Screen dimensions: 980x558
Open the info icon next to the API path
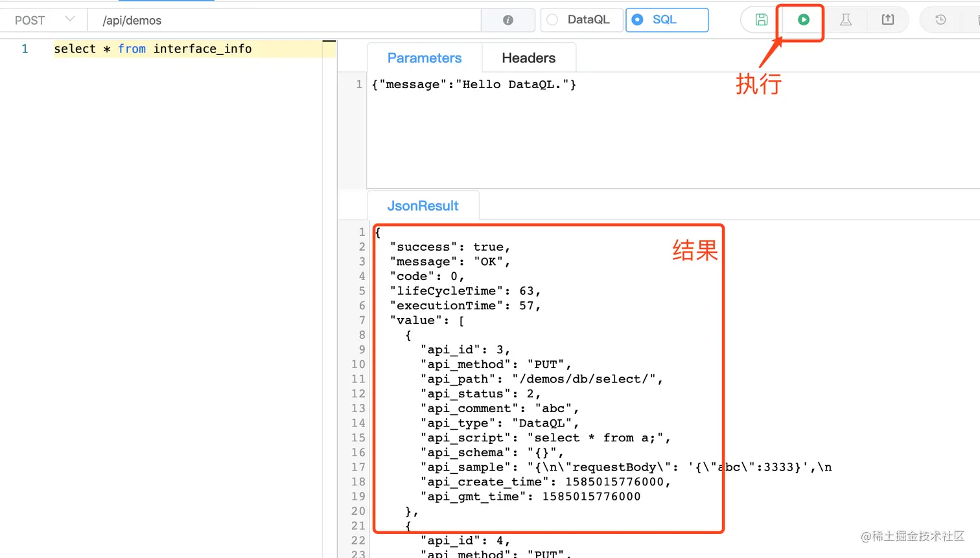507,20
